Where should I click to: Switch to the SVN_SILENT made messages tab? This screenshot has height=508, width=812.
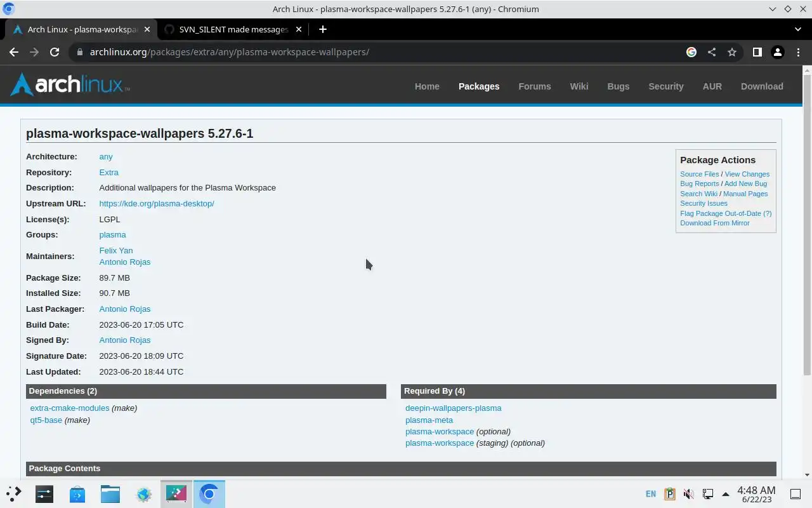coord(233,29)
